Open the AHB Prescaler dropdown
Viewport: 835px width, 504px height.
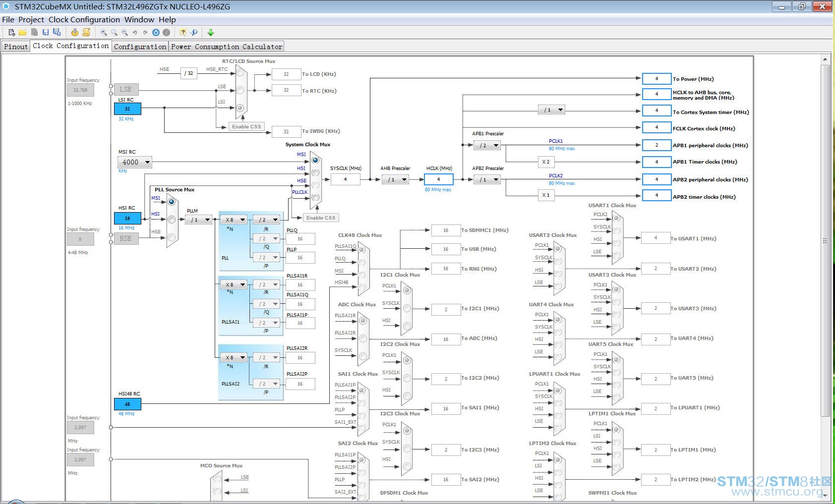point(395,179)
